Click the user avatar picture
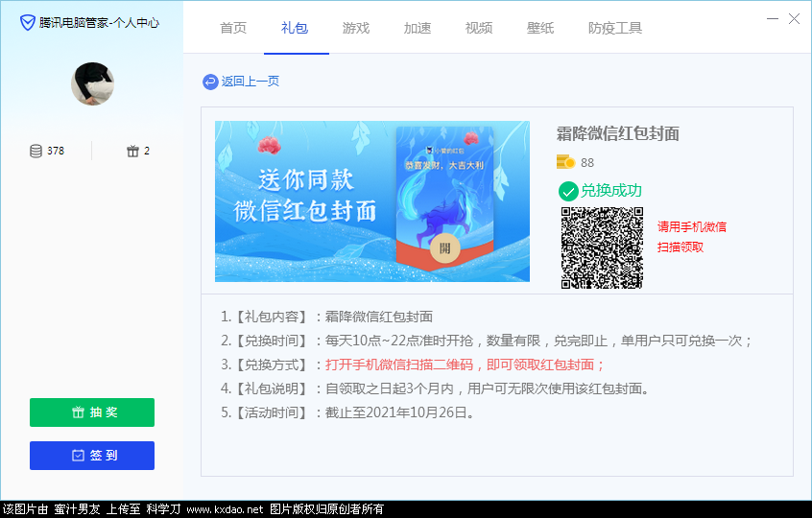The image size is (812, 518). 92,84
